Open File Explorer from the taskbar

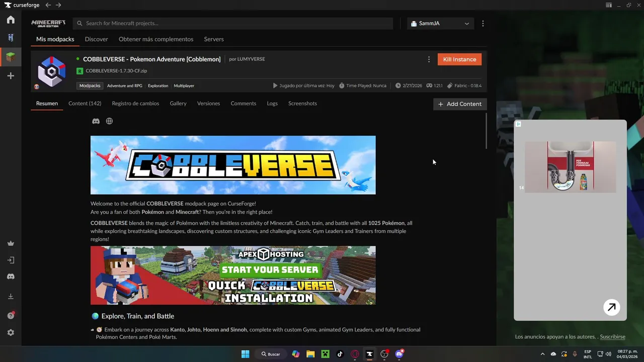pos(310,354)
